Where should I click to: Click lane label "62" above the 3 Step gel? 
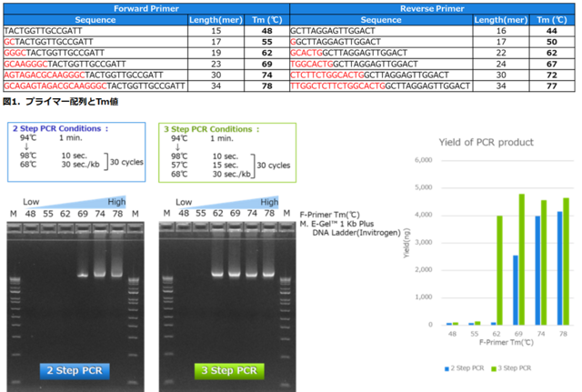point(218,214)
